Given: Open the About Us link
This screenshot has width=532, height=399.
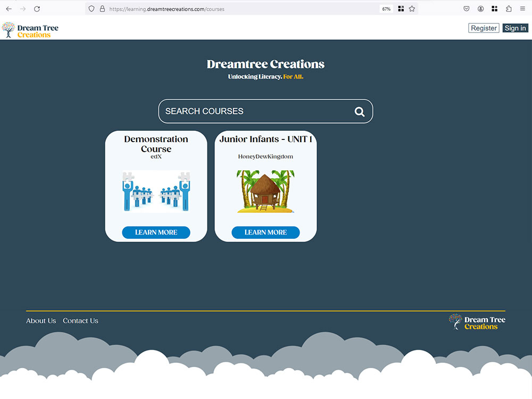Looking at the screenshot, I should [41, 320].
